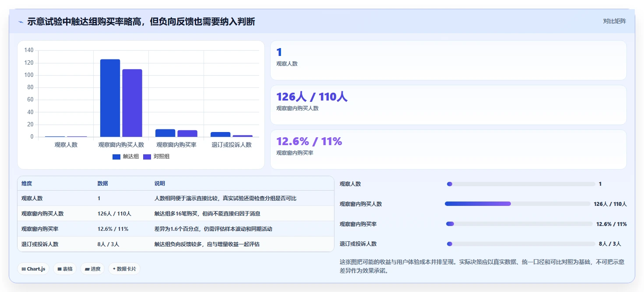
Task: Click the 对照组 bar for 观察窗内购买人数
Action: point(132,103)
